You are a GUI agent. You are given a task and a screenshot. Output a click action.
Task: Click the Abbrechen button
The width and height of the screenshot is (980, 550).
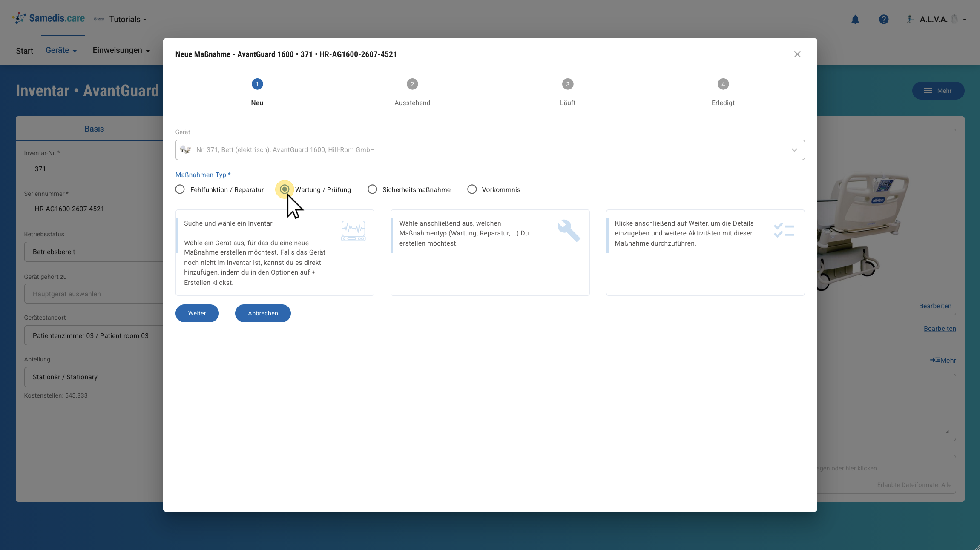pos(263,313)
